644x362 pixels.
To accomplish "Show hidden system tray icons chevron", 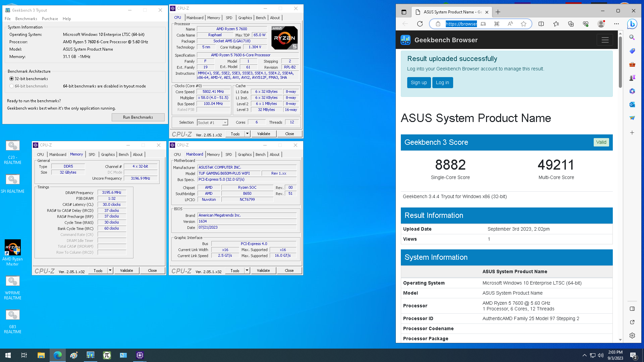I will pos(584,355).
